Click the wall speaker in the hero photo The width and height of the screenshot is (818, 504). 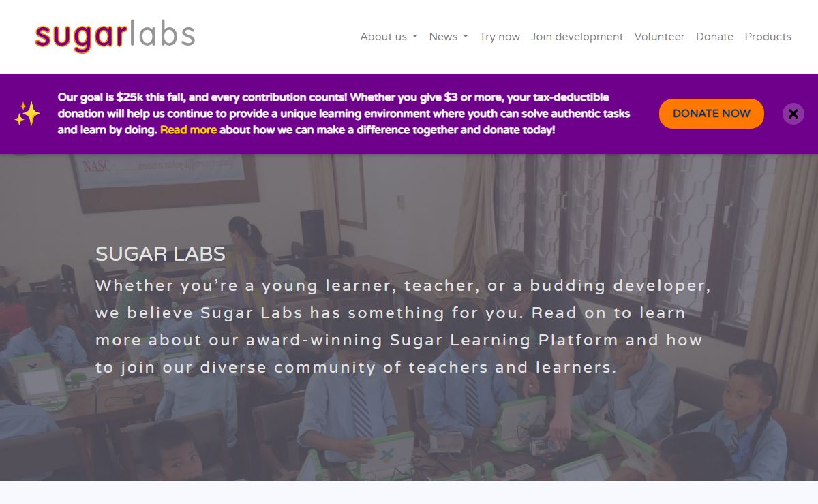[x=312, y=230]
